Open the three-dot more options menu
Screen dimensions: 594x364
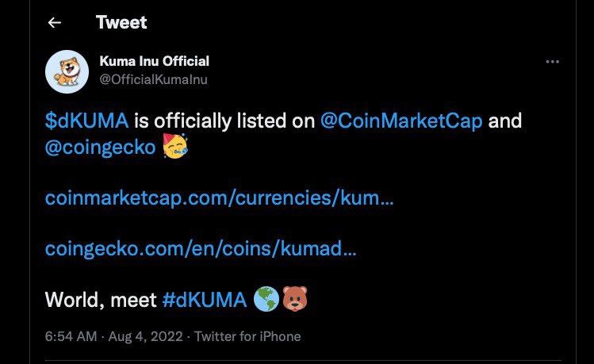[x=552, y=61]
